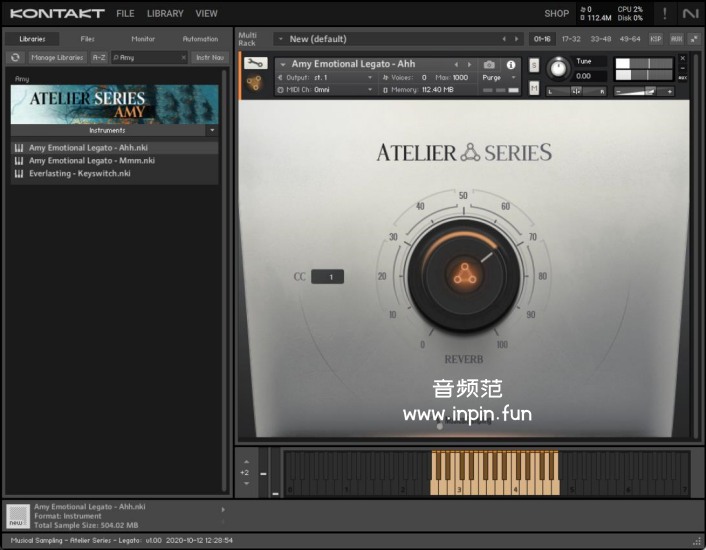Show rack page 17-32
Image resolution: width=706 pixels, height=550 pixels.
[571, 39]
